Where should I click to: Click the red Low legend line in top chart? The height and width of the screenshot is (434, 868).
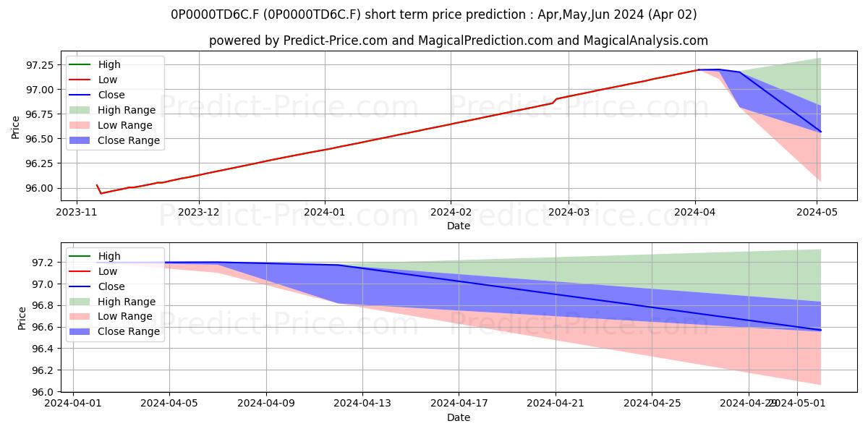(x=82, y=80)
